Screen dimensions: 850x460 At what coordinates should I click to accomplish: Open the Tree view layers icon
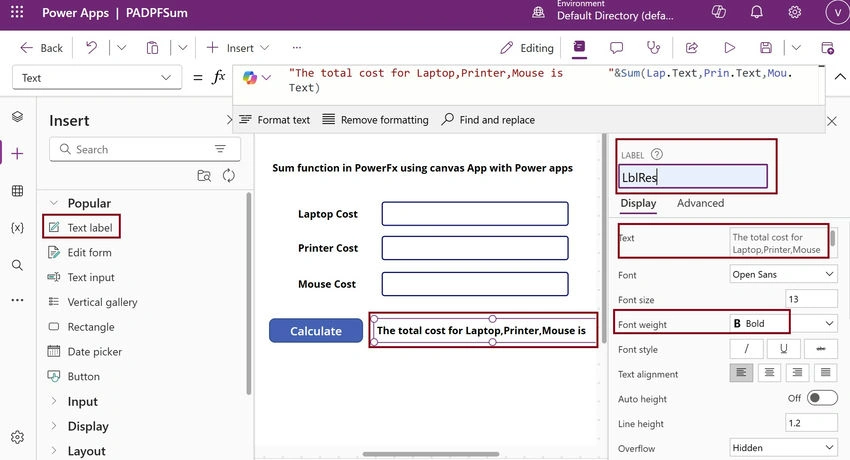pyautogui.click(x=17, y=116)
